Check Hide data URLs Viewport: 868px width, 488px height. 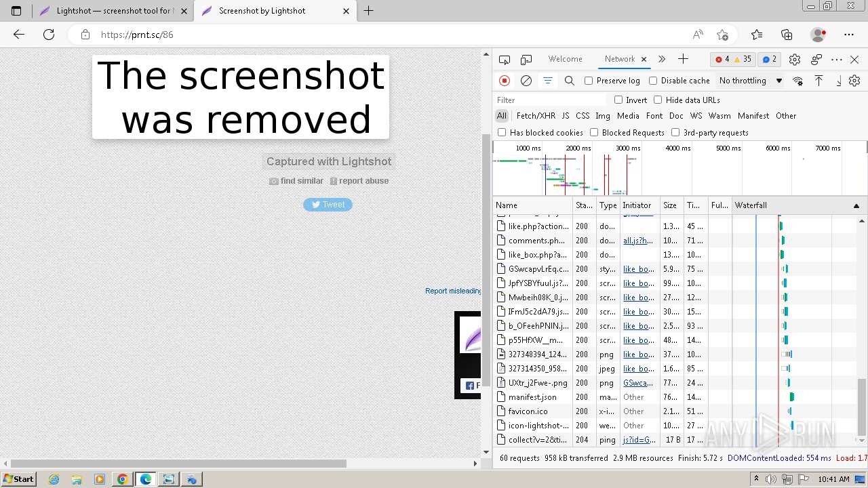[x=658, y=100]
